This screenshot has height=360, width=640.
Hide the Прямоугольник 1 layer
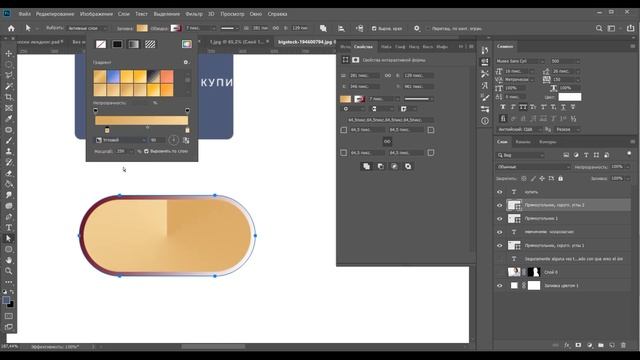pyautogui.click(x=500, y=219)
